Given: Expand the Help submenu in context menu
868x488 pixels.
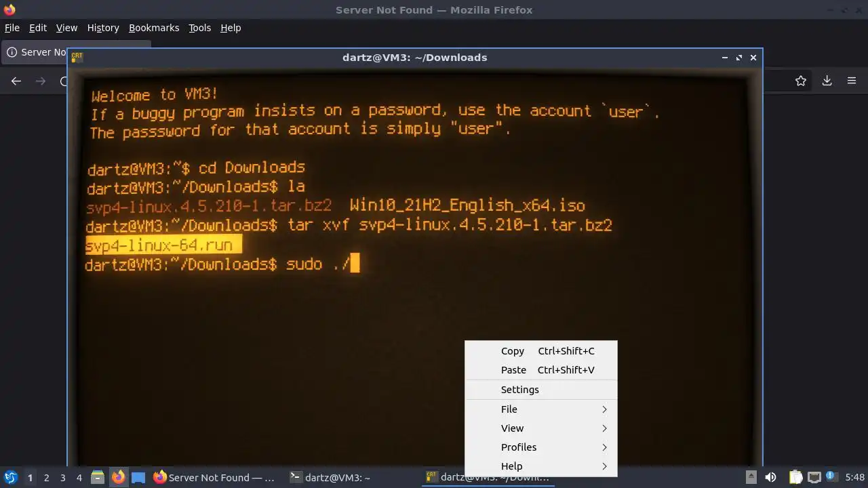Looking at the screenshot, I should (x=540, y=466).
